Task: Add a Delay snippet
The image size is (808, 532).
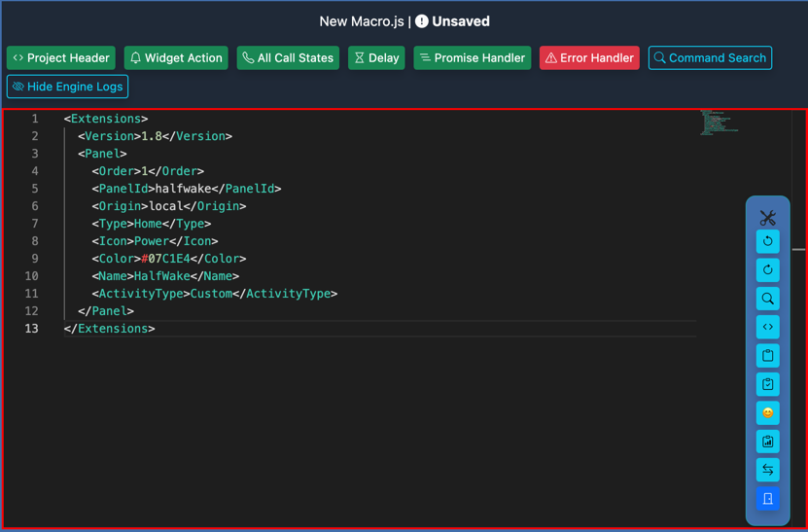Action: click(x=376, y=58)
